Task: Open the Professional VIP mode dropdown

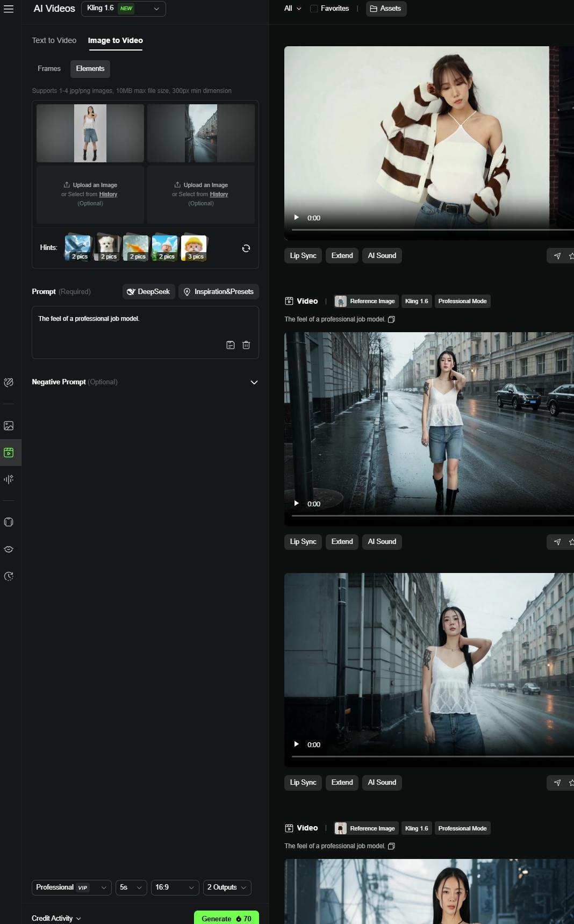Action: (72, 887)
